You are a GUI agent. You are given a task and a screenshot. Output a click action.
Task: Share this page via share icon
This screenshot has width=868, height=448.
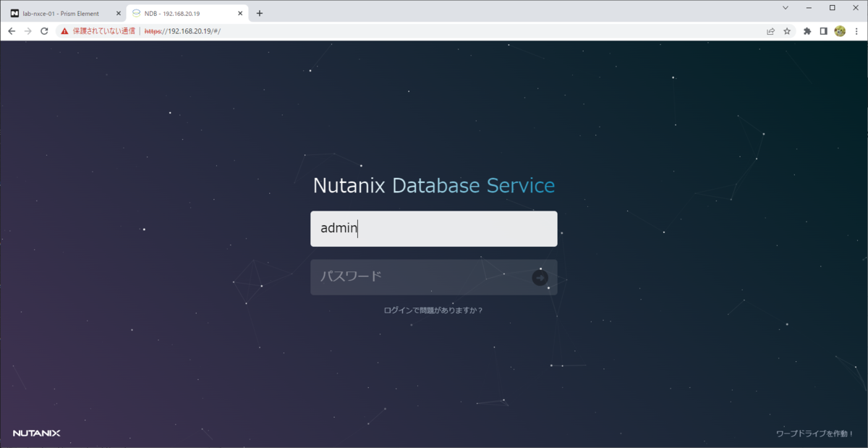[x=771, y=31]
